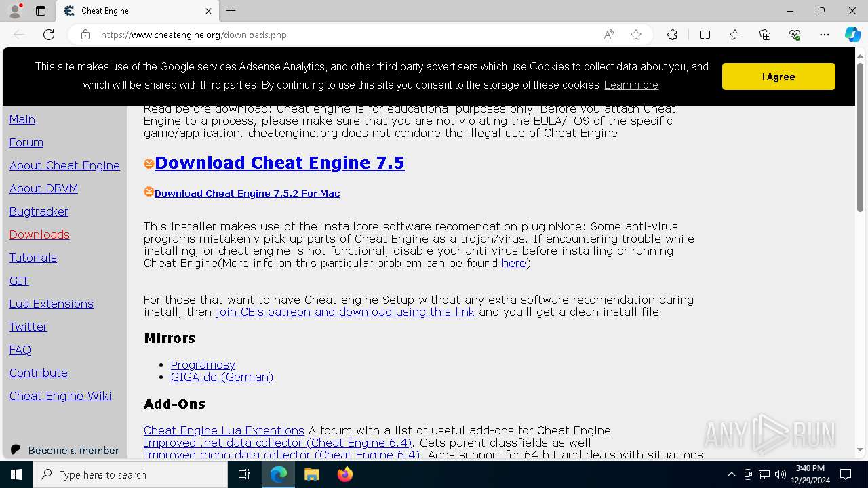Open the Twitter sidebar link
The height and width of the screenshot is (488, 868).
pyautogui.click(x=28, y=327)
